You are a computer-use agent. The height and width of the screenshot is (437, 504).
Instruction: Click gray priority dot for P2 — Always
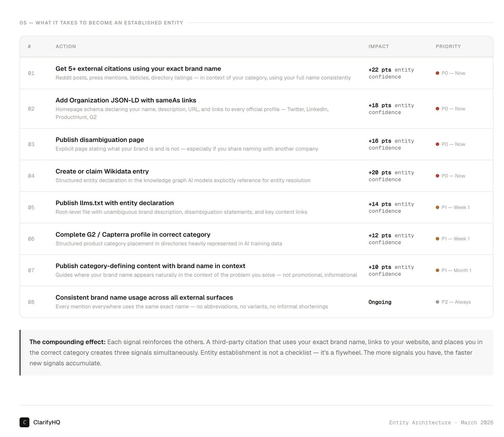pyautogui.click(x=437, y=302)
